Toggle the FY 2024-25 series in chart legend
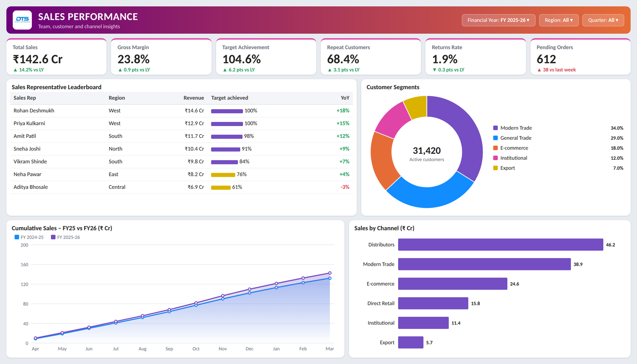637x364 pixels. (x=29, y=237)
